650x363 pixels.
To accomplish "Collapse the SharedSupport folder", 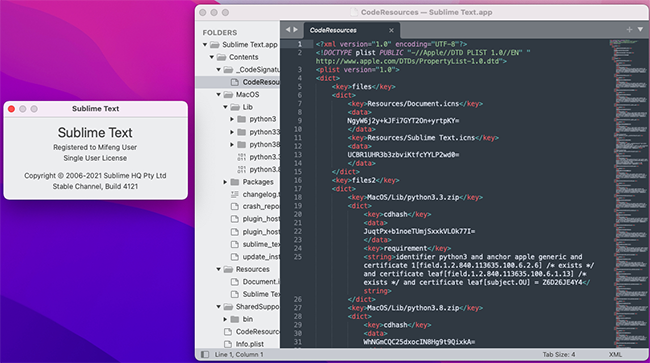I will tap(218, 307).
